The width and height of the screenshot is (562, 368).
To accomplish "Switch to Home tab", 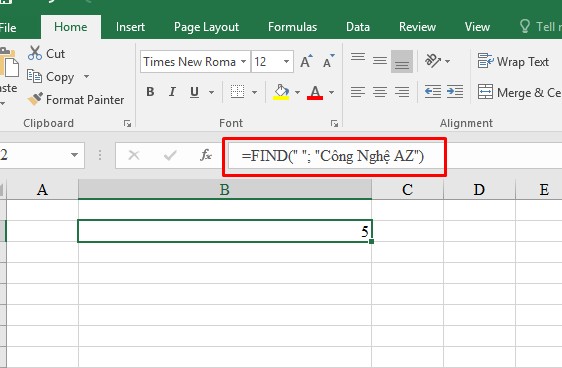I will tap(71, 27).
